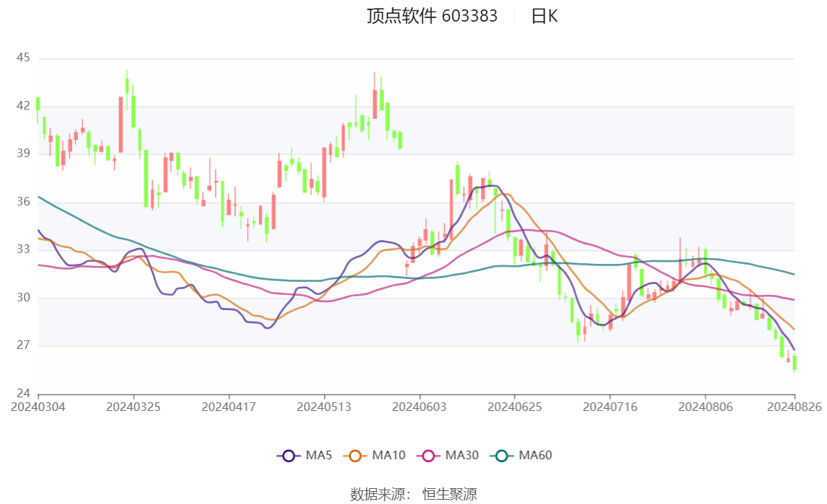
Task: Click the 20240716 date label
Action: [610, 407]
